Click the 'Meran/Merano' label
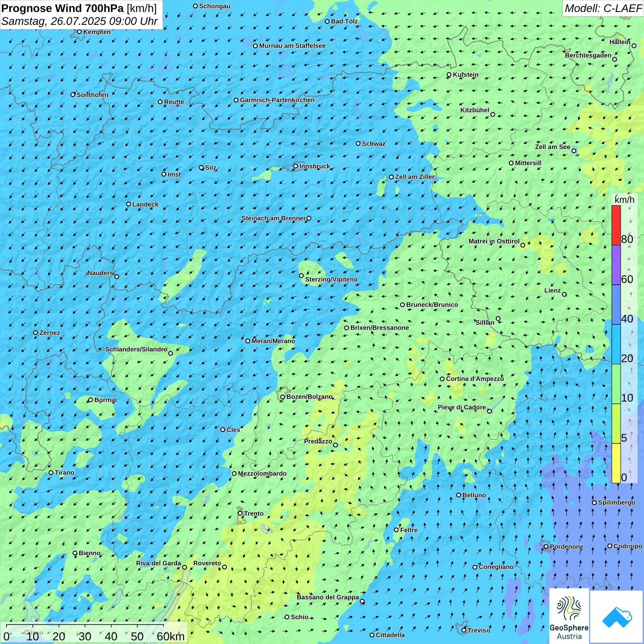Viewport: 644px width, 644px height. (x=273, y=341)
